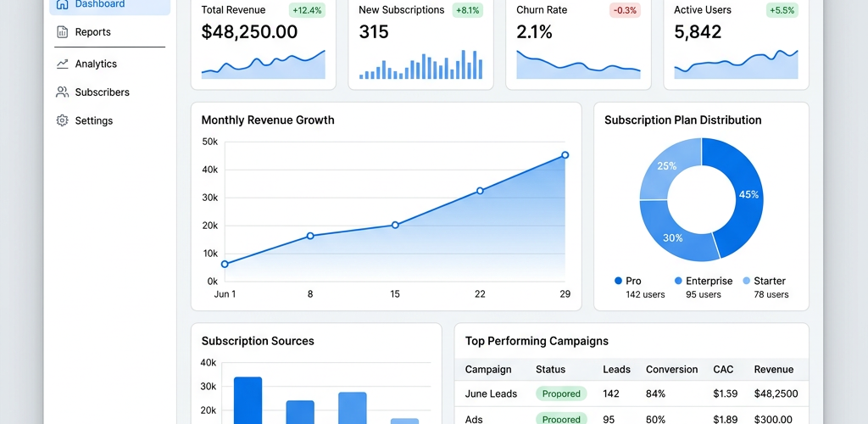Click the $300.00 revenue cell

[x=773, y=419]
